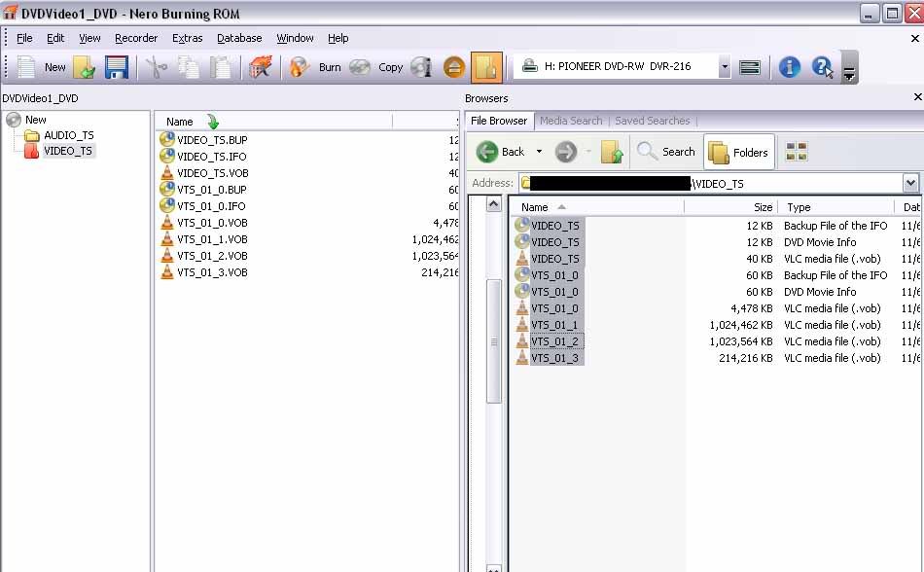This screenshot has height=572, width=924.
Task: Click Choose Recorder icon next to drive list
Action: pyautogui.click(x=750, y=67)
